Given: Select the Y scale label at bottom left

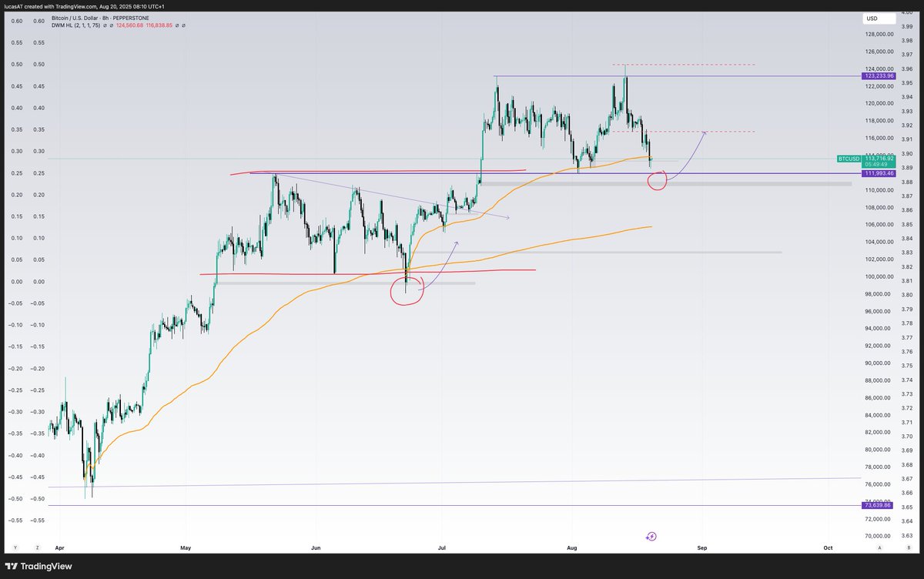Looking at the screenshot, I should tap(15, 547).
